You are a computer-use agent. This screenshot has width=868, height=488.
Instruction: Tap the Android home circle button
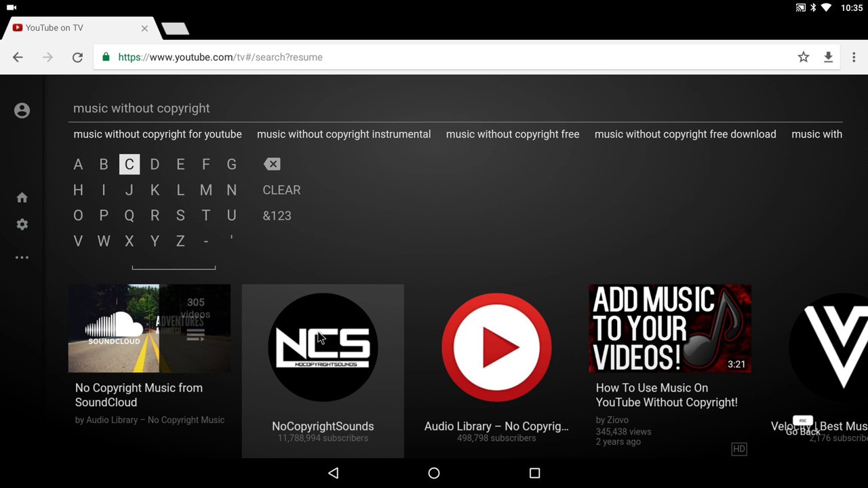(x=434, y=473)
